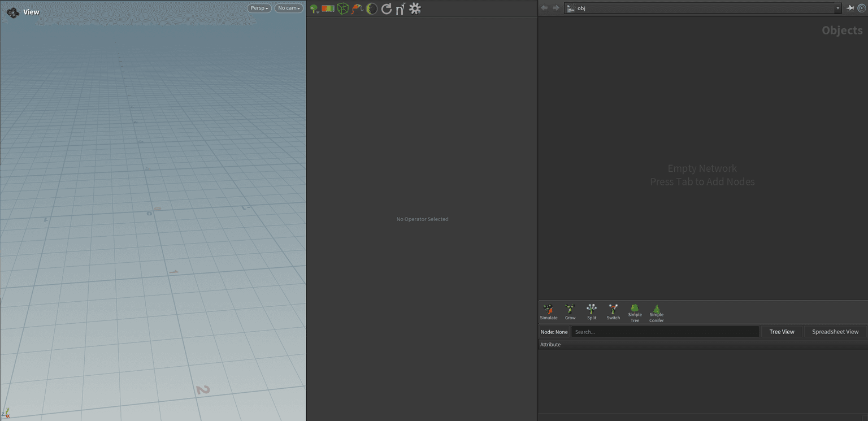Open the settings gear in the toolbar
Screen dimensions: 868x421
coord(415,8)
